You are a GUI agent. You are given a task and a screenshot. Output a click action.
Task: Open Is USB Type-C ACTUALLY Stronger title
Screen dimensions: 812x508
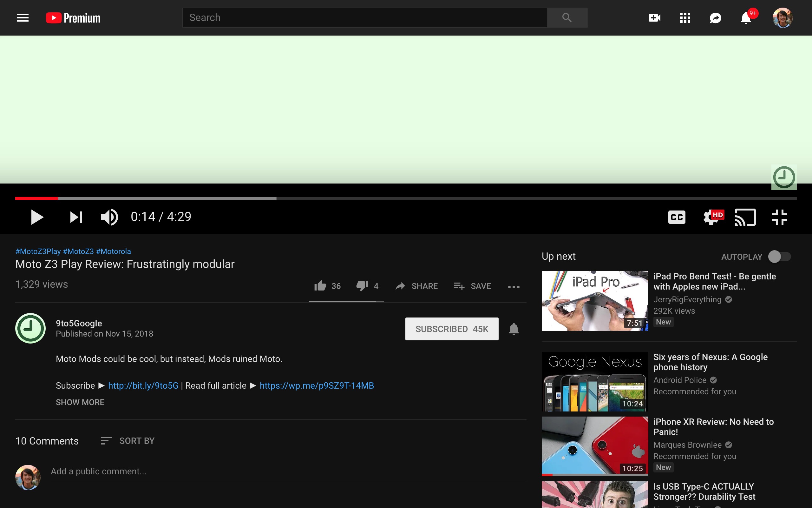coord(704,491)
